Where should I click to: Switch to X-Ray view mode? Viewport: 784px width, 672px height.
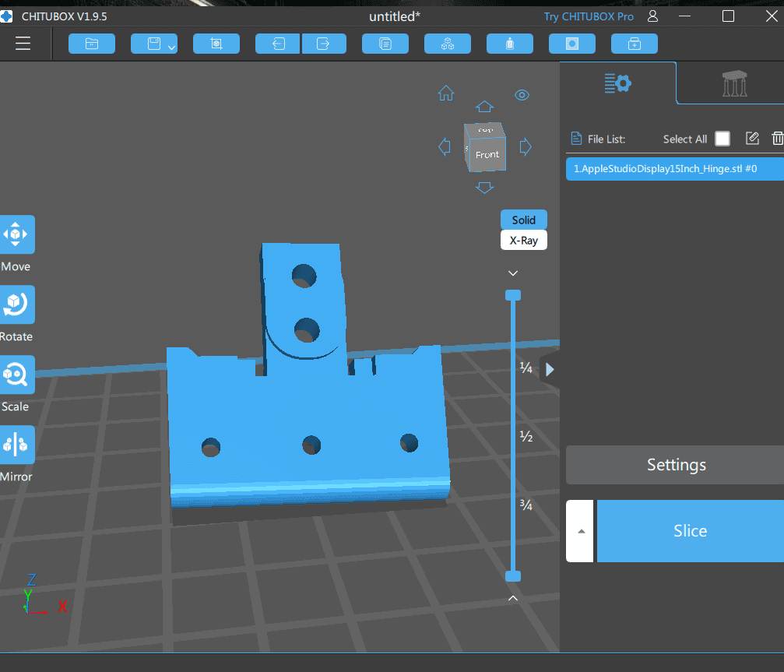click(523, 241)
